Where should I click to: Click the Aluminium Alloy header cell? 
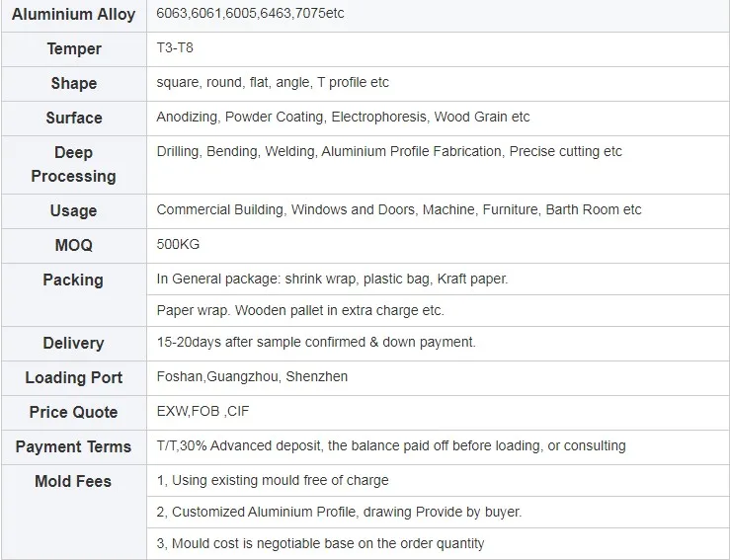point(73,14)
